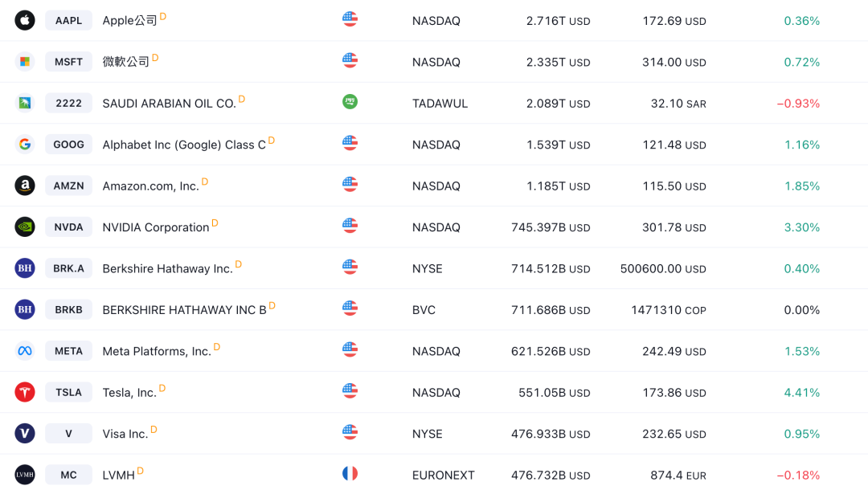Open the BRK.A ticker badge

(68, 268)
